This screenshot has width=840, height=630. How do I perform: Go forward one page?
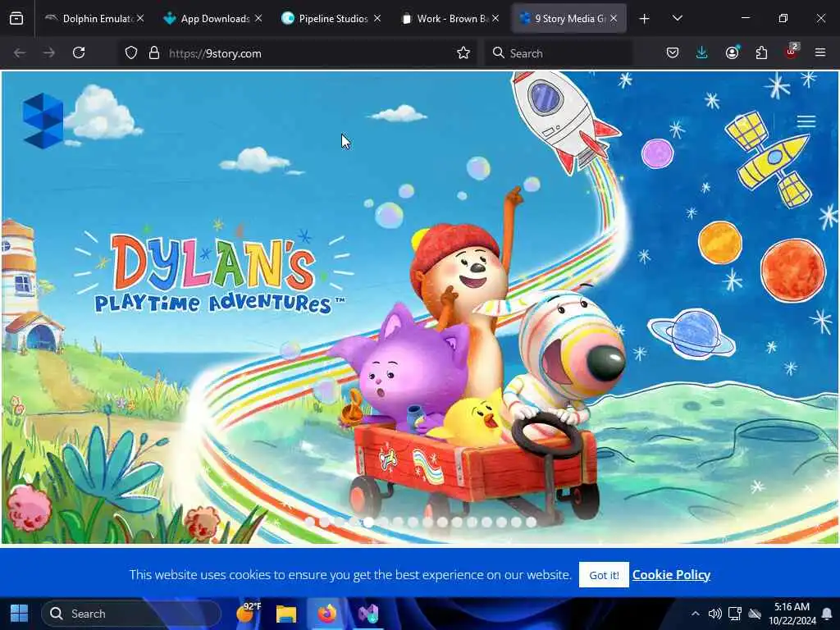coord(49,52)
